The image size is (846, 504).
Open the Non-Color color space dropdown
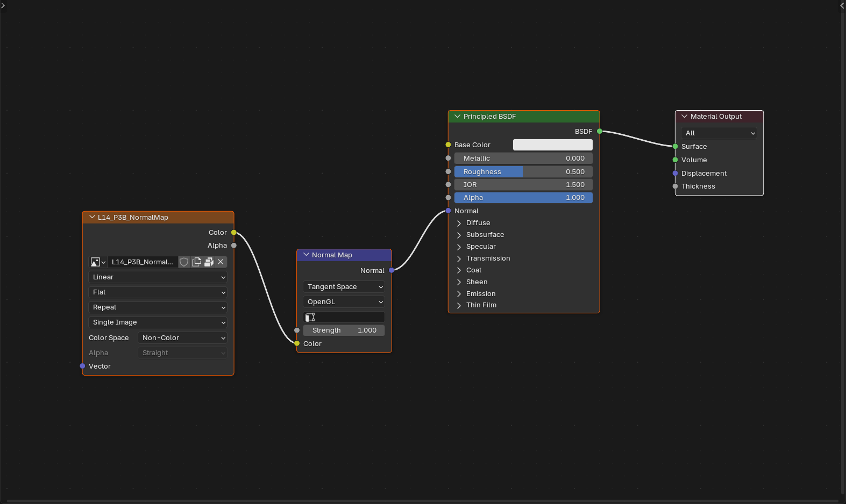point(182,337)
